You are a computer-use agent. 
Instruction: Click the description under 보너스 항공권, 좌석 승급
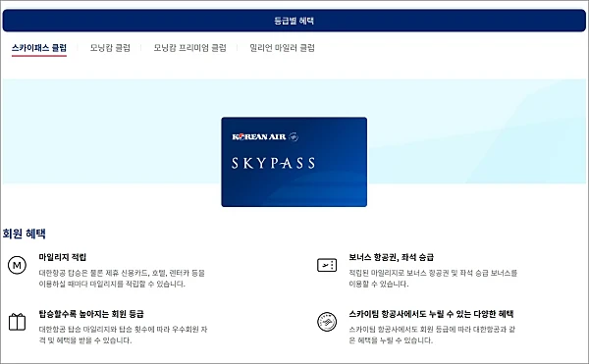point(433,279)
